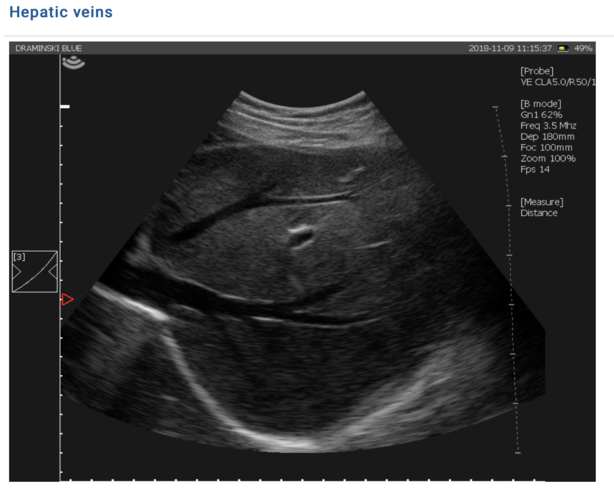Click the Gn1 62% gain value
Viewport: 614px width, 500px height.
click(x=541, y=115)
